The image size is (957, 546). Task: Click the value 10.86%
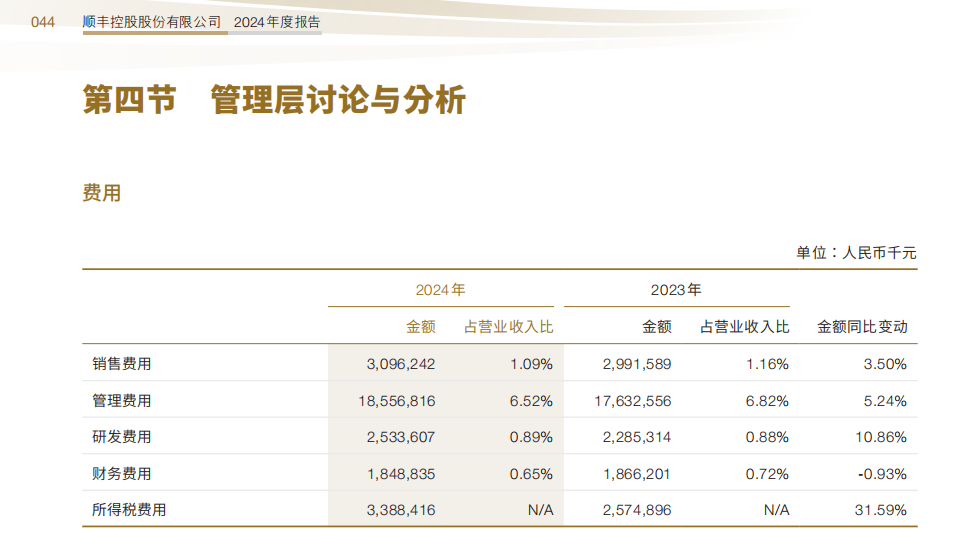coord(881,437)
